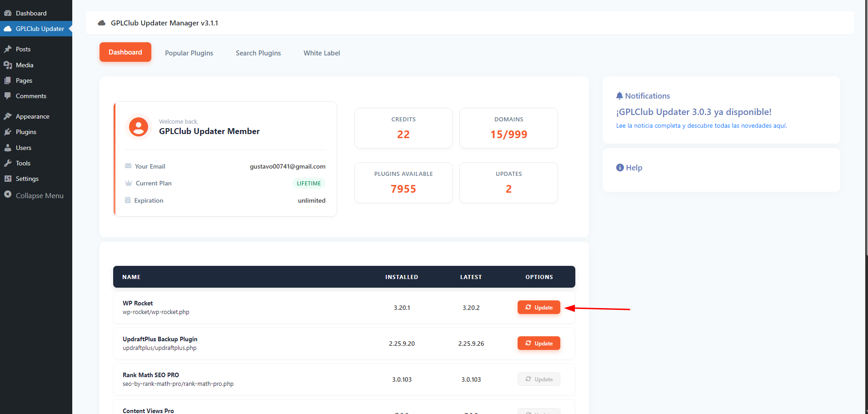Screen dimensions: 868x414
Task: Click the email gustavo00741@gmail.com
Action: point(288,166)
